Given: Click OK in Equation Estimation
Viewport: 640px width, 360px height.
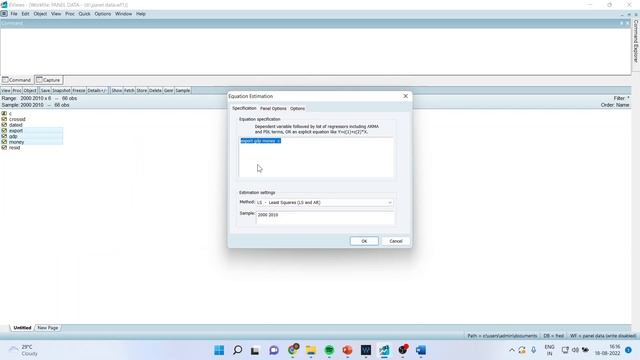Looking at the screenshot, I should 364,241.
